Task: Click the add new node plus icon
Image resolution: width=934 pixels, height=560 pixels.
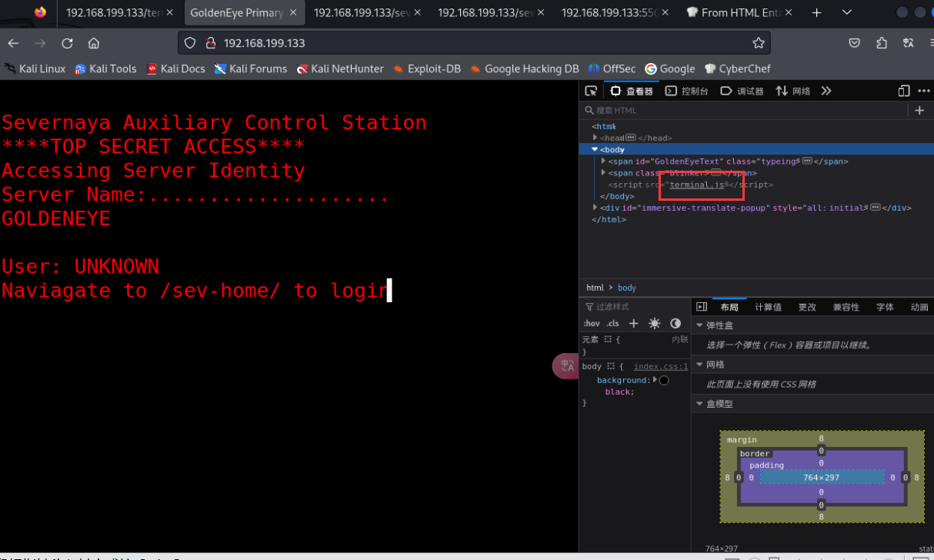Action: [919, 110]
